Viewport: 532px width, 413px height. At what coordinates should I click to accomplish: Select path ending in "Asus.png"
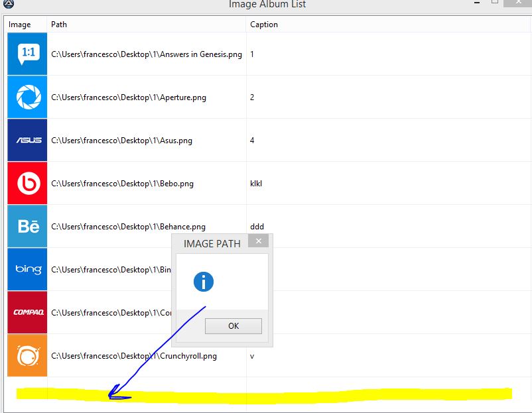tap(121, 141)
